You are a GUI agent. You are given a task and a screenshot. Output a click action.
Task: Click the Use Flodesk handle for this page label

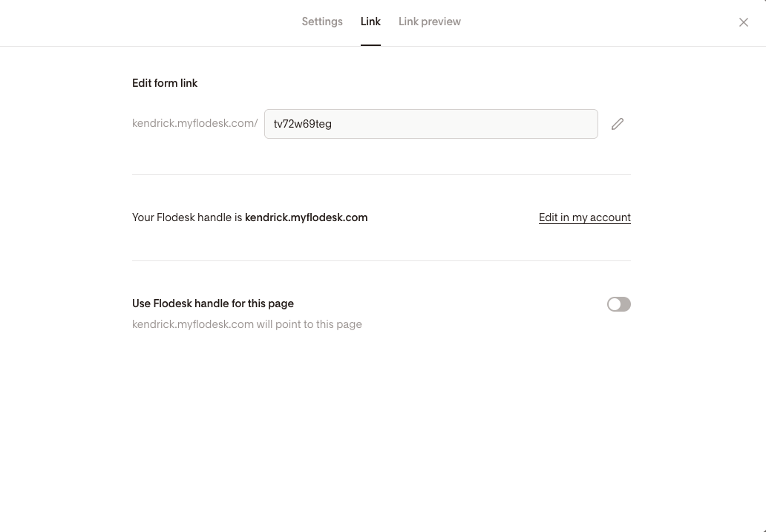[x=213, y=303]
